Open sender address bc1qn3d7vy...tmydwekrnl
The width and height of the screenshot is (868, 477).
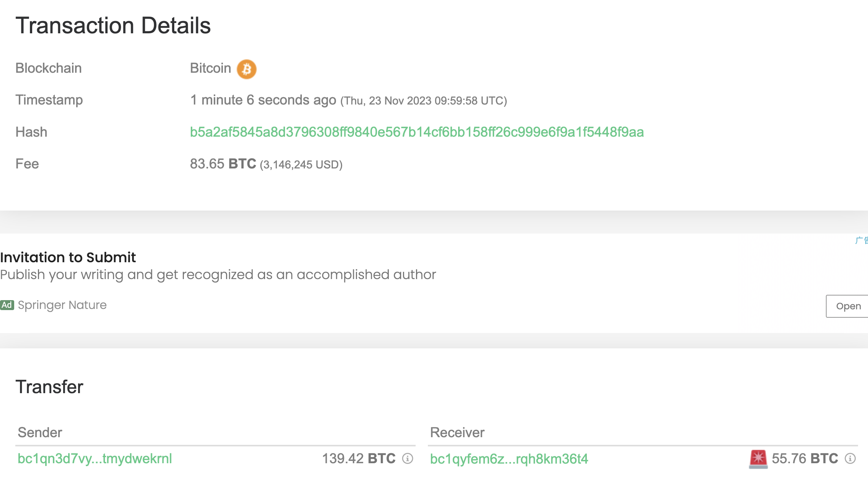click(95, 459)
